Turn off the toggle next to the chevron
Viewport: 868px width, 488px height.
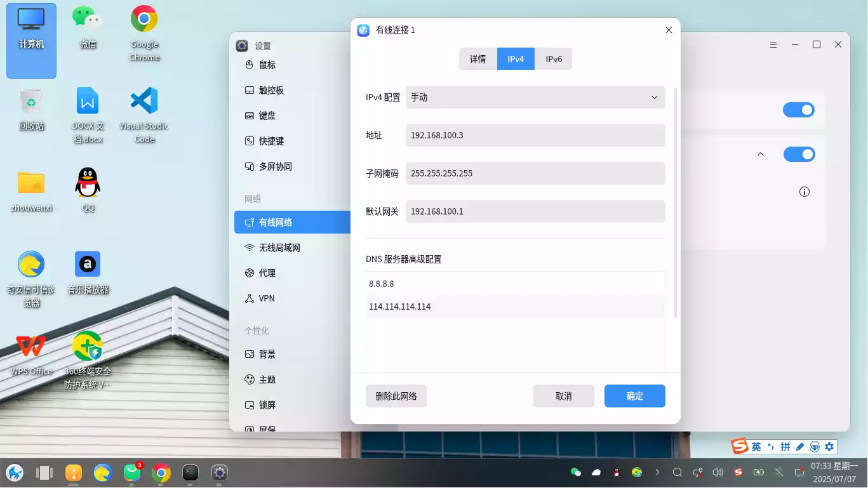coord(799,154)
